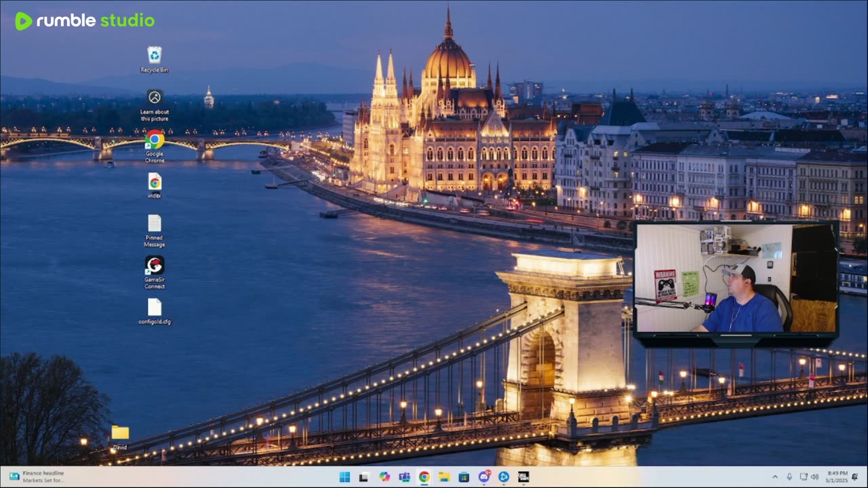Viewport: 868px width, 488px height.
Task: Switch to Chrome in the taskbar
Action: point(424,477)
